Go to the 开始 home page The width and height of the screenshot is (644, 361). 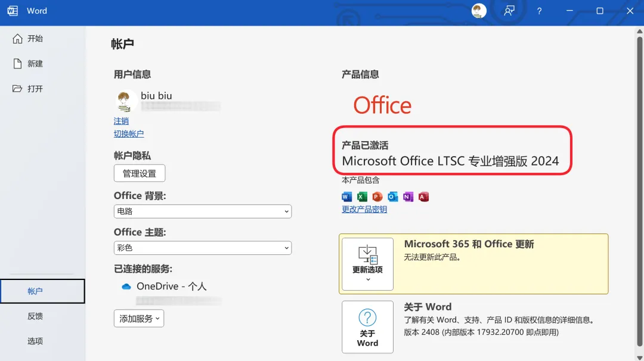click(35, 39)
